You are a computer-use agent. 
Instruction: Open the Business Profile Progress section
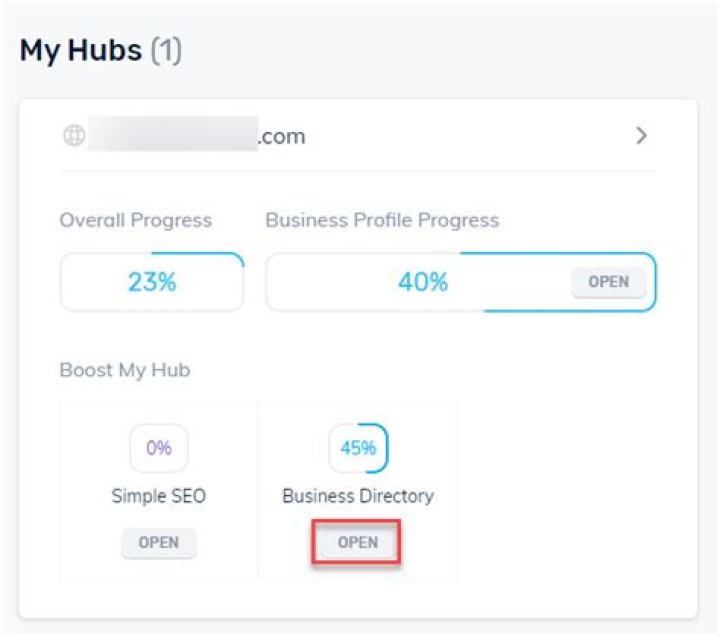tap(608, 281)
